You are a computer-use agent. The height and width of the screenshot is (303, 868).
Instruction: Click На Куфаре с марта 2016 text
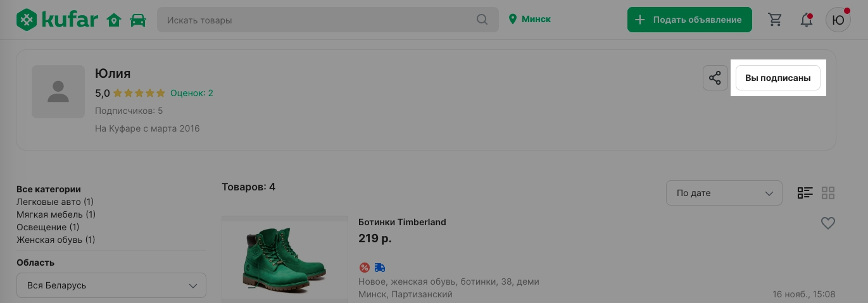tap(148, 128)
